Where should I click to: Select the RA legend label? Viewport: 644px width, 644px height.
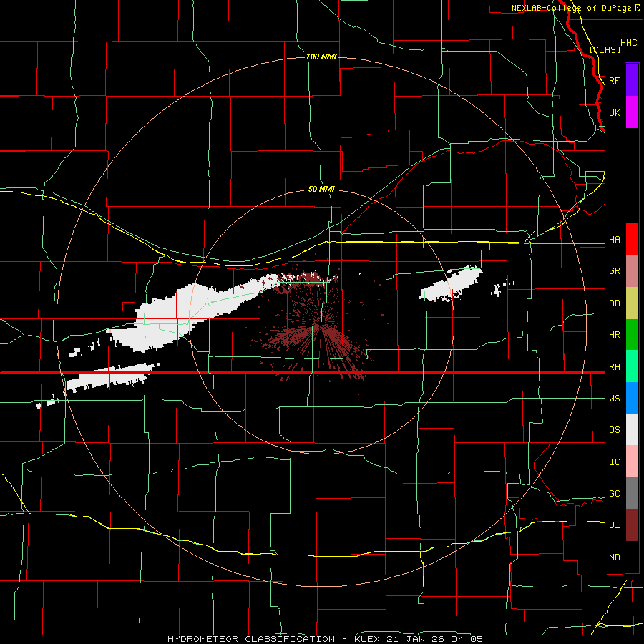(x=614, y=367)
